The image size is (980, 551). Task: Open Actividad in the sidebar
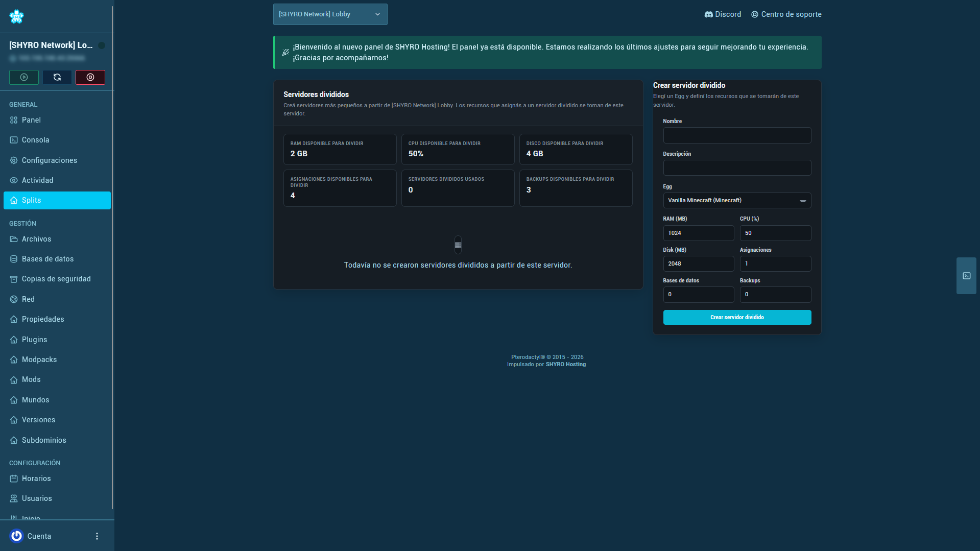point(57,180)
